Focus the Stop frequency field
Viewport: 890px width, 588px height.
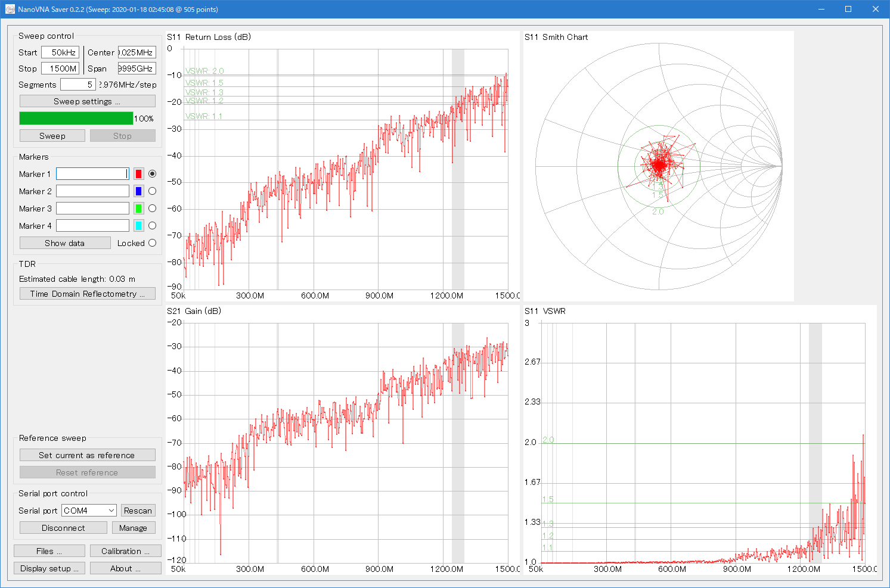click(60, 69)
